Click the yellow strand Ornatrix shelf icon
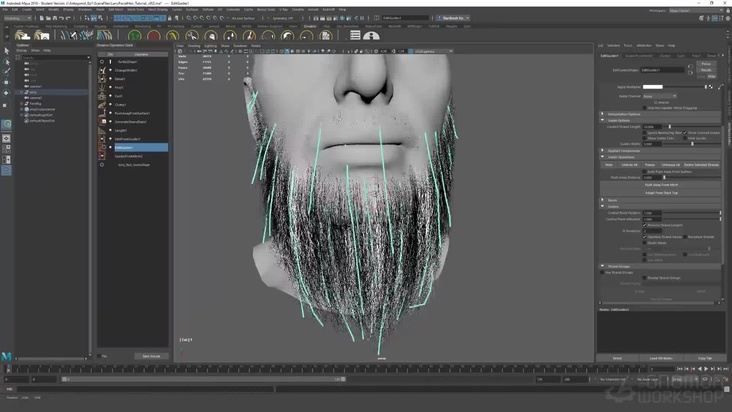Screen dimensions: 732x412 173,35
